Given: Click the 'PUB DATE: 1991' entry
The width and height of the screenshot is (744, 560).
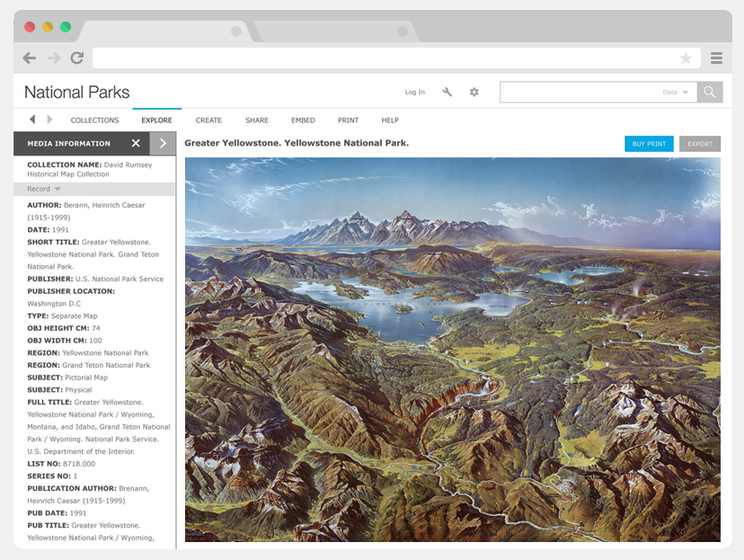Looking at the screenshot, I should 57,513.
